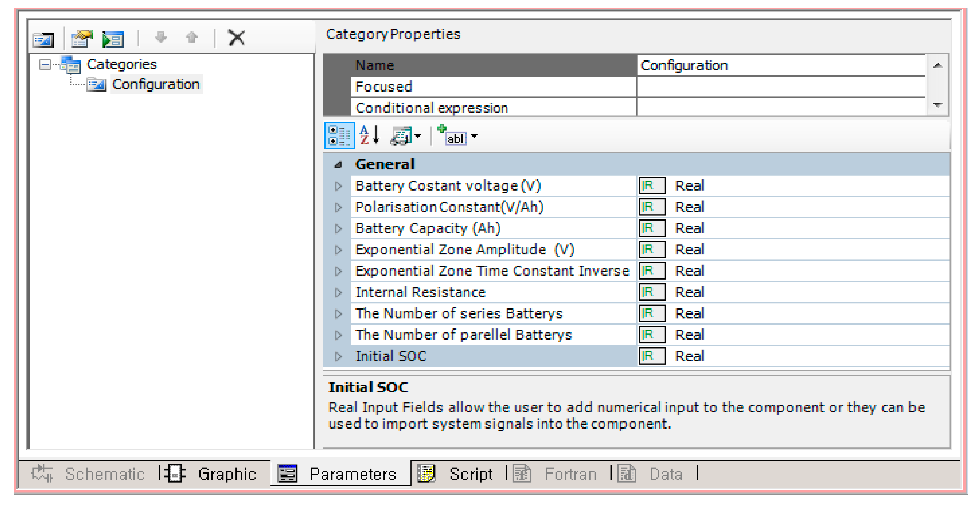980x506 pixels.
Task: Collapse the General section
Action: [x=338, y=165]
